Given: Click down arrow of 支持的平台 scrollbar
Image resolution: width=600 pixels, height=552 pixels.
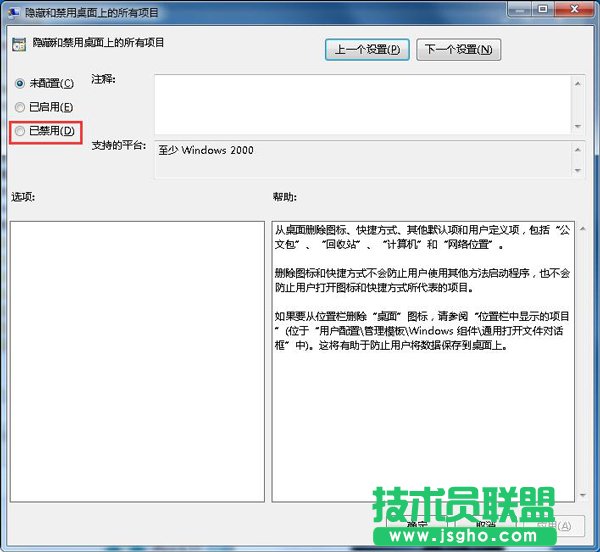Looking at the screenshot, I should (x=578, y=170).
